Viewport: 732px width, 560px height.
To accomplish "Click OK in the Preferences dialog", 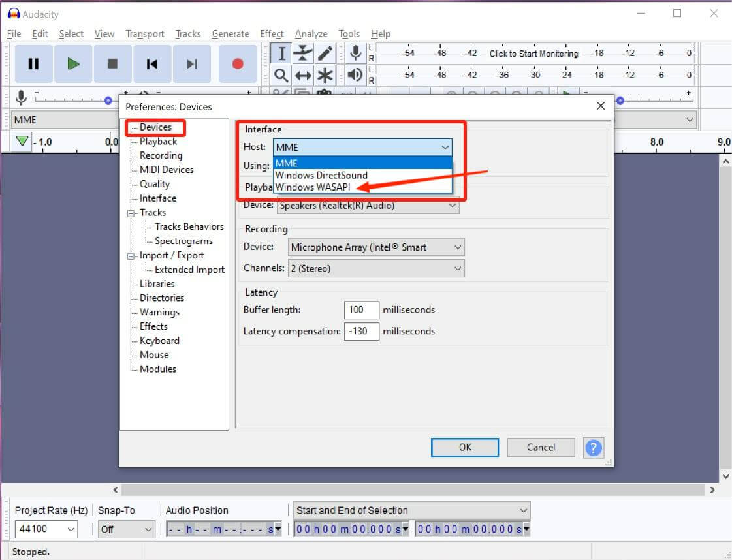I will click(465, 448).
